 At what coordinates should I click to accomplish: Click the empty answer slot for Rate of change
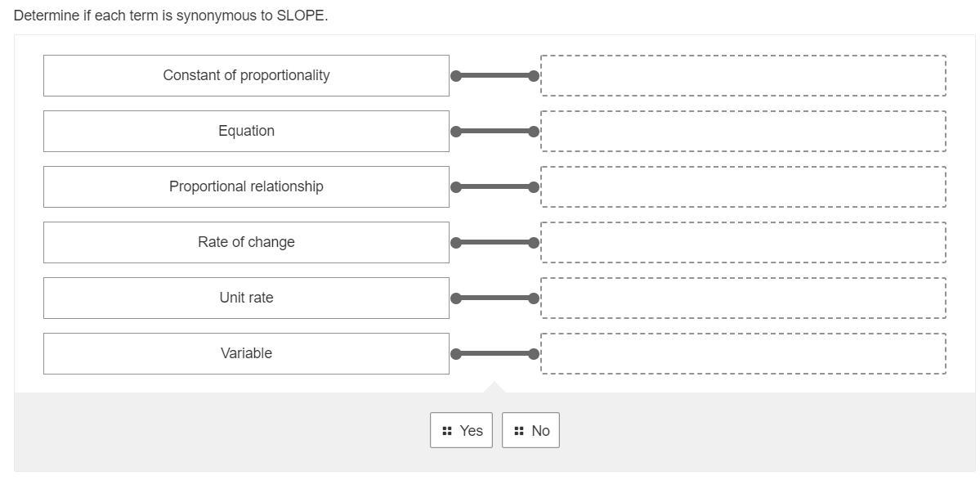click(743, 242)
